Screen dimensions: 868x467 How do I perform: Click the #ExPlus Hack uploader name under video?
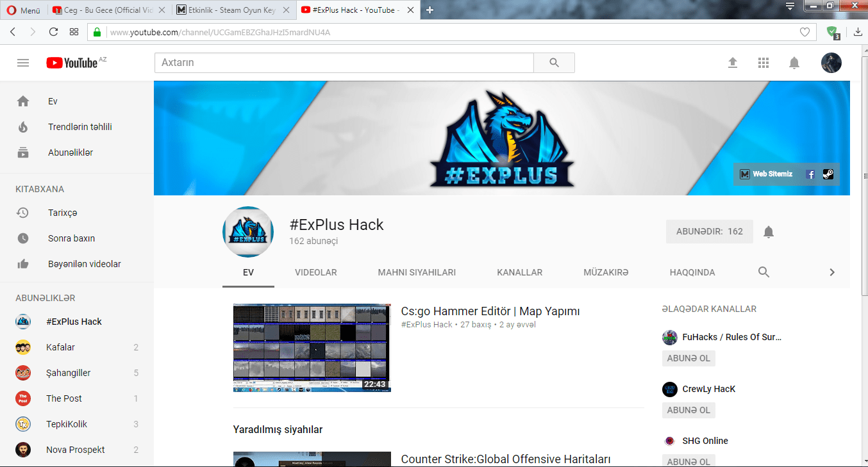click(x=427, y=325)
